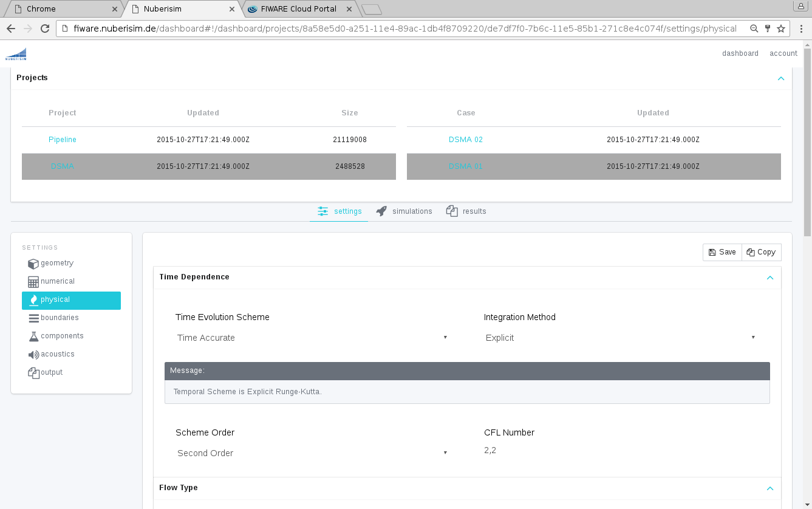Switch to the simulations tab
This screenshot has height=509, width=812.
coord(404,211)
